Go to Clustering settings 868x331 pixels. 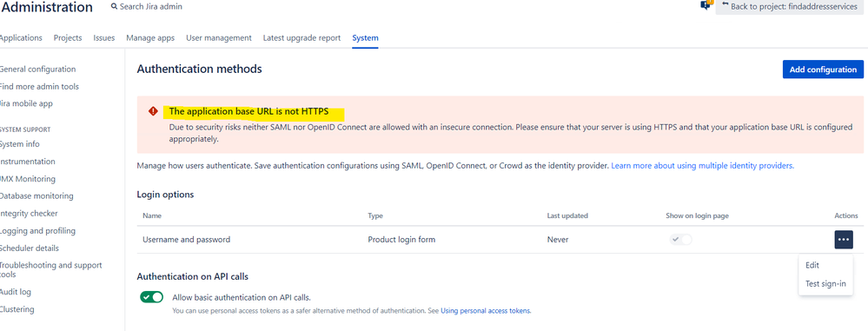click(x=17, y=309)
